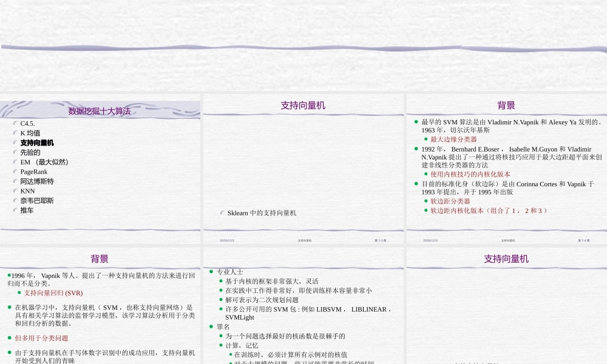The image size is (607, 364).
Task: Click the bullet starting 由于支持向量机在手写体
Action: click(x=105, y=357)
